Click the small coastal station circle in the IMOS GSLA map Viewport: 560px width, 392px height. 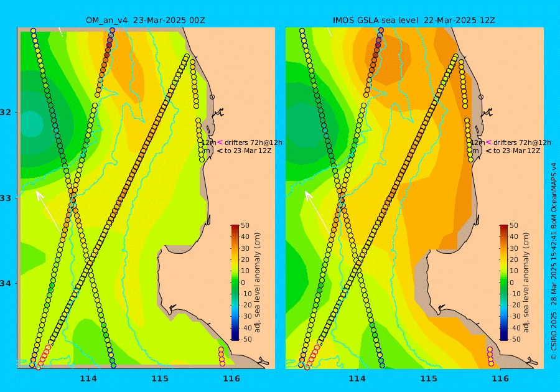(x=481, y=96)
